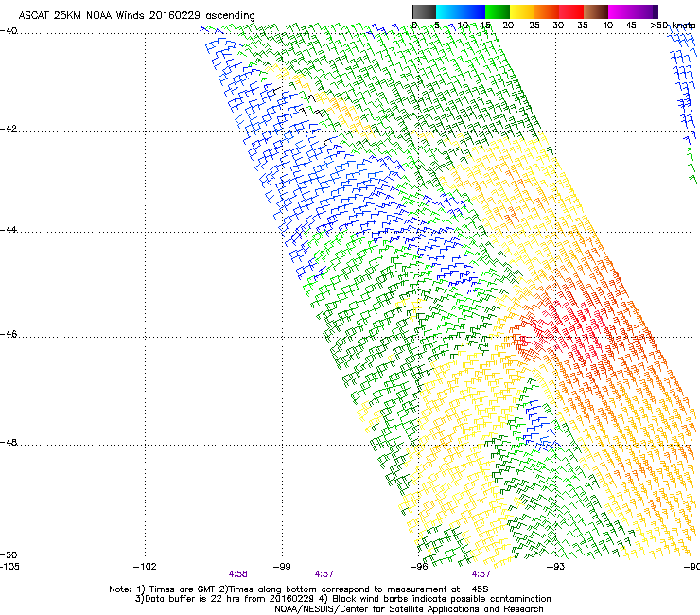This screenshot has height=615, width=700.
Task: Click the purple time label 4:58
Action: tap(238, 574)
